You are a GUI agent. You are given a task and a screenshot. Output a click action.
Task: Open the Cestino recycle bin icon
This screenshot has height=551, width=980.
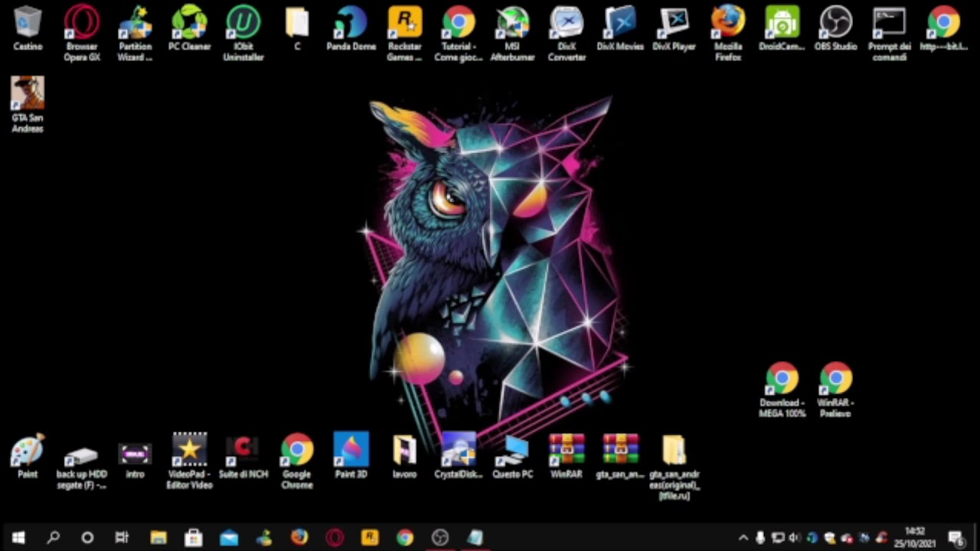point(28,29)
